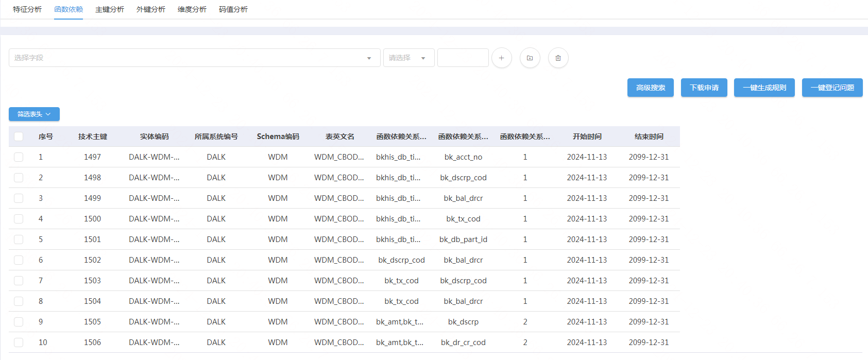Check the row with 技术主键 1499

(x=19, y=198)
